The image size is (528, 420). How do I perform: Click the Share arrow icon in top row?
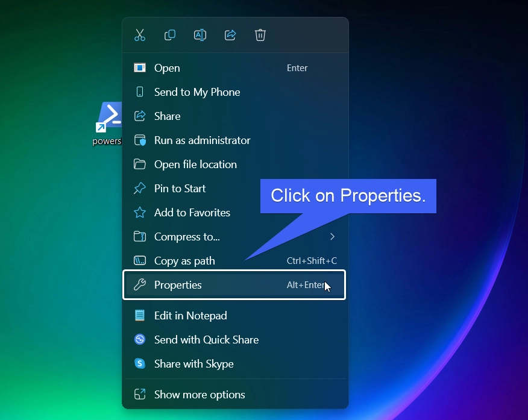pyautogui.click(x=230, y=35)
